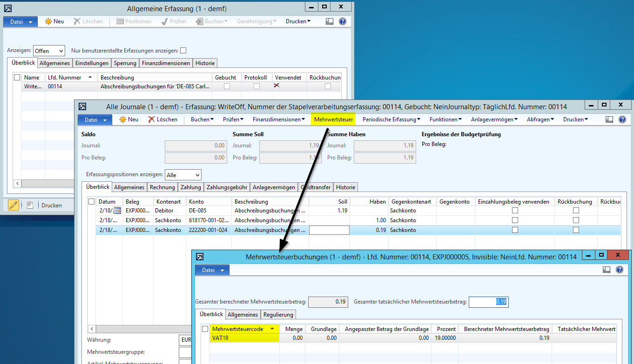Click help icon in Allgemeine Erfassung window
The image size is (634, 364).
[343, 21]
